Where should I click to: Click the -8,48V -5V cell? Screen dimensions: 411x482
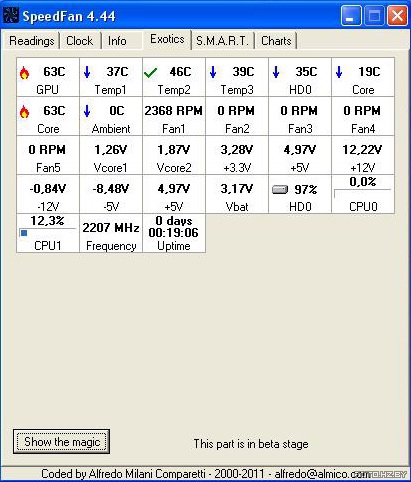[x=111, y=194]
